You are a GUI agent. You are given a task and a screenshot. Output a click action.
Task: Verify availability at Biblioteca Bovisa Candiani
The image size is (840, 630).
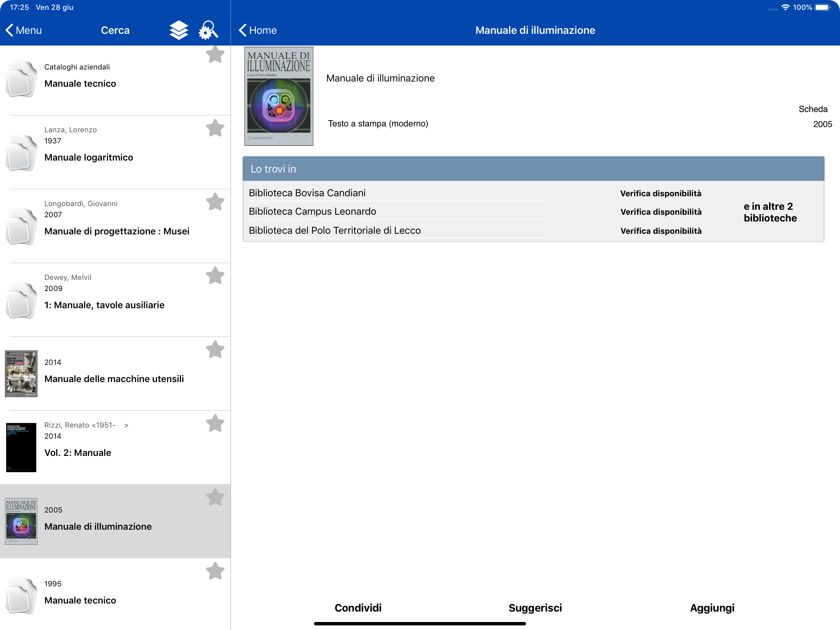(x=660, y=193)
